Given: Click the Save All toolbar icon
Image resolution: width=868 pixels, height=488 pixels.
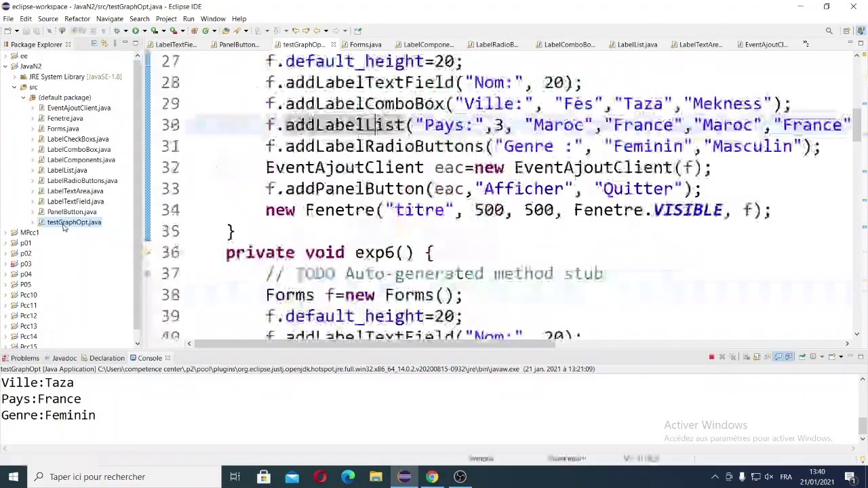Looking at the screenshot, I should [x=37, y=30].
